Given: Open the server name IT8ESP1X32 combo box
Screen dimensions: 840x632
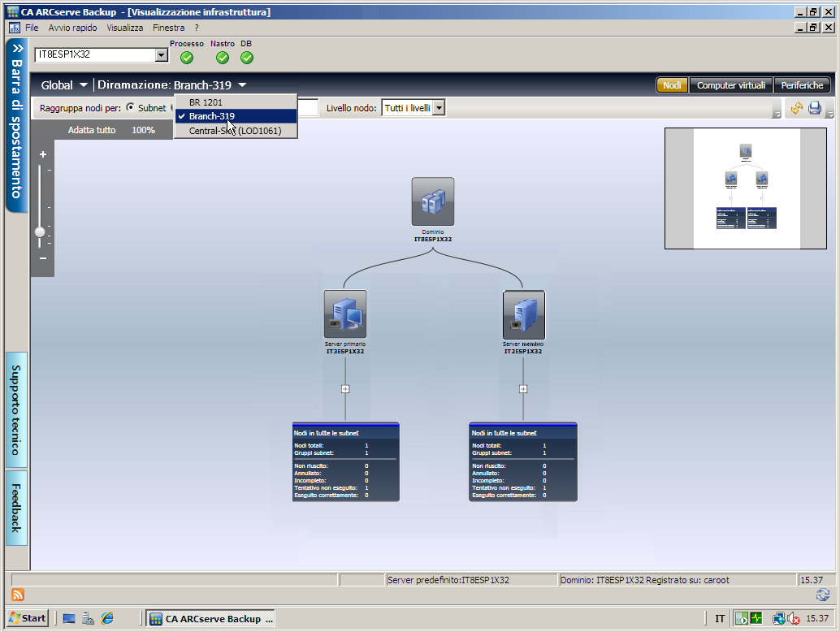Looking at the screenshot, I should (161, 55).
